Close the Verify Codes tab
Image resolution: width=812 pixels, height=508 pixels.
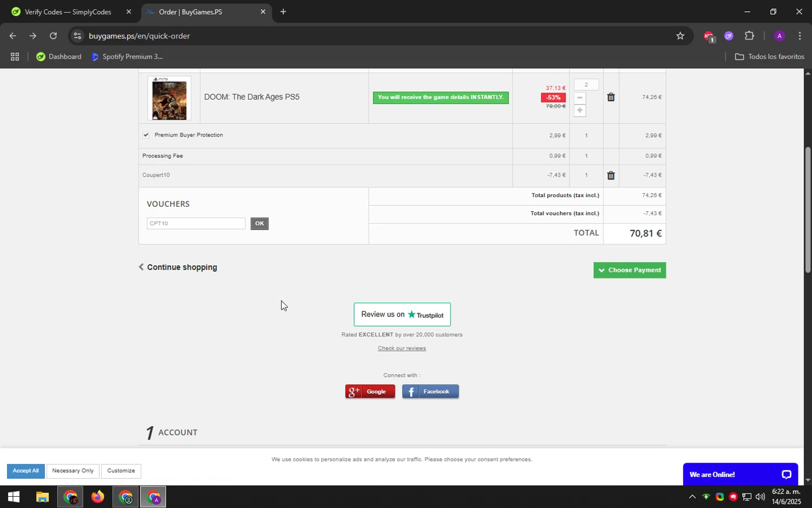pos(128,12)
